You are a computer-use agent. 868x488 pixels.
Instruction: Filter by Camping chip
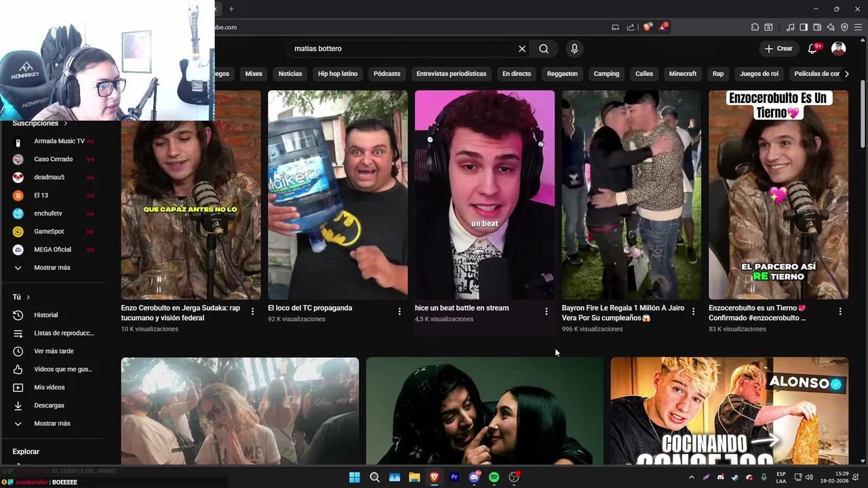point(606,74)
